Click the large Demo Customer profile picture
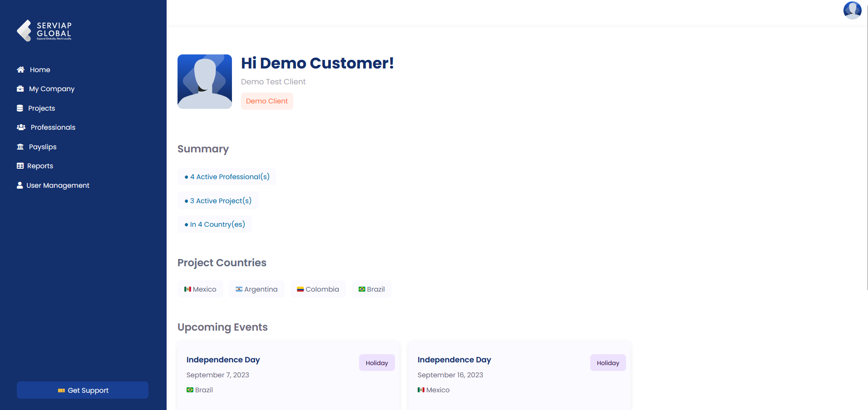868x410 pixels. [x=205, y=82]
